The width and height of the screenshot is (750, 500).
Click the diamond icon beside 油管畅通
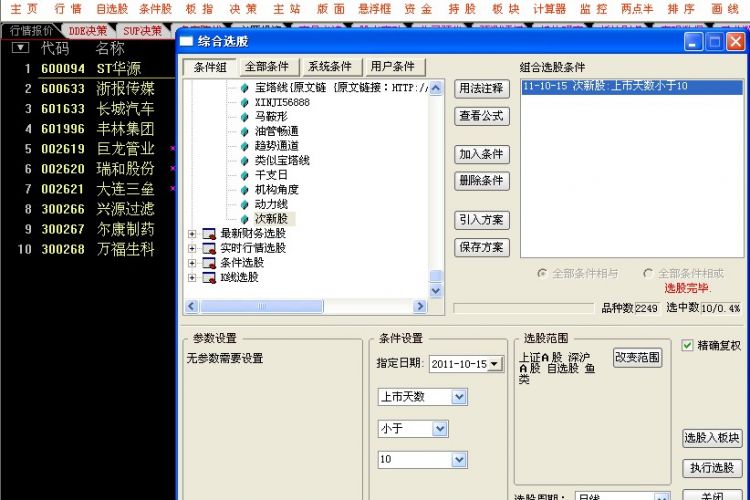coord(244,132)
